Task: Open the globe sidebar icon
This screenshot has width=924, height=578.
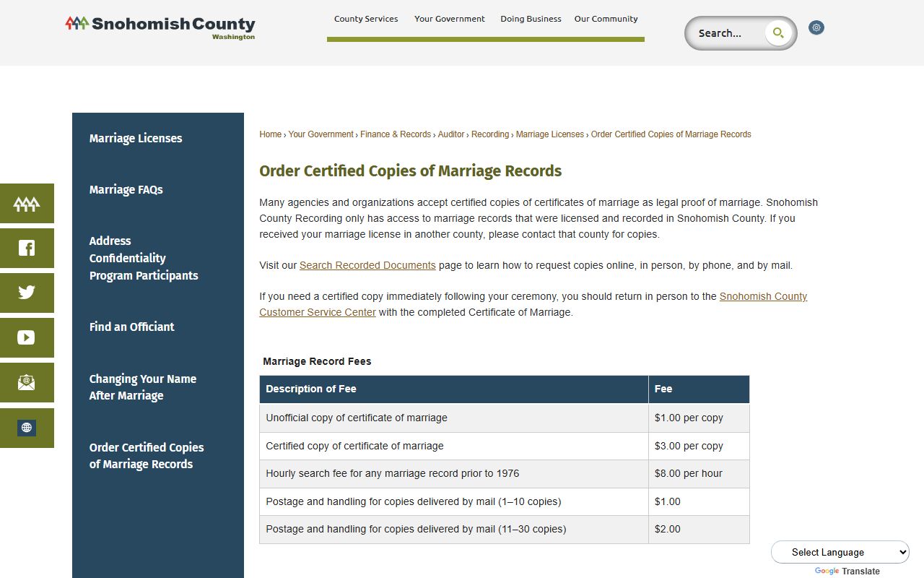Action: 27,428
